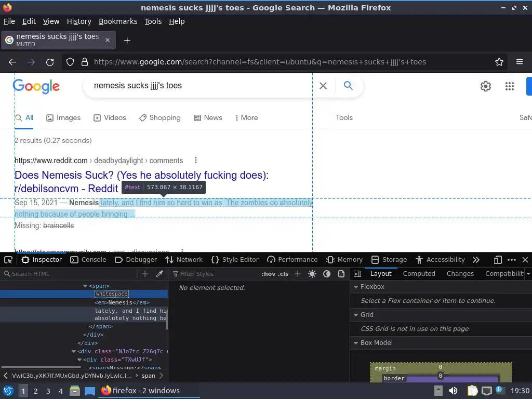View site security padlock info
This screenshot has width=532, height=399.
(x=85, y=62)
